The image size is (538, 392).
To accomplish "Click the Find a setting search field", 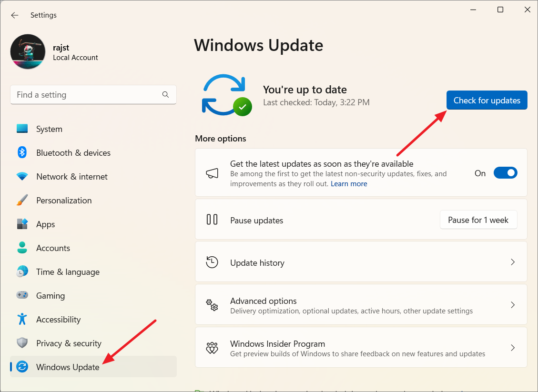I will pos(93,94).
